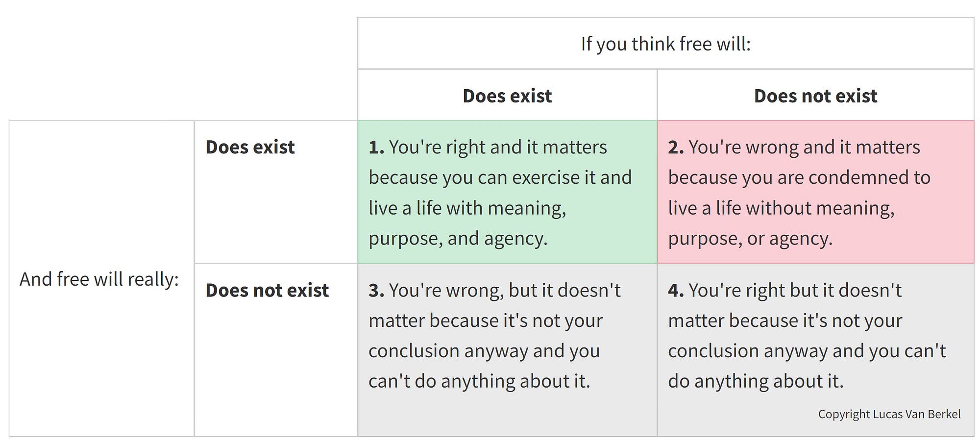980x446 pixels.
Task: Select the "Does not exist" column header
Action: (x=815, y=96)
